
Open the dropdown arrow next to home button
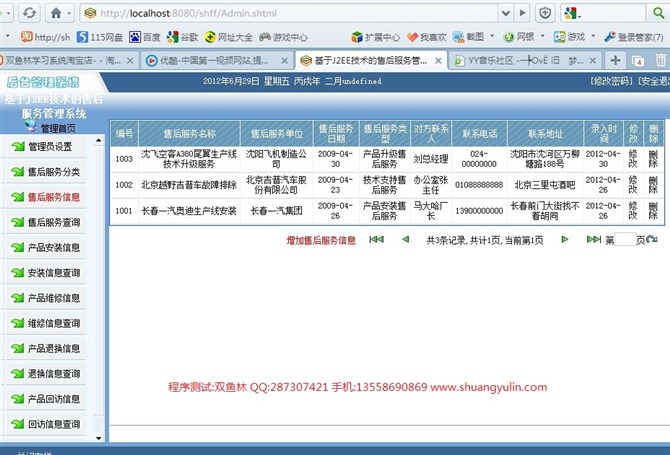click(x=70, y=13)
